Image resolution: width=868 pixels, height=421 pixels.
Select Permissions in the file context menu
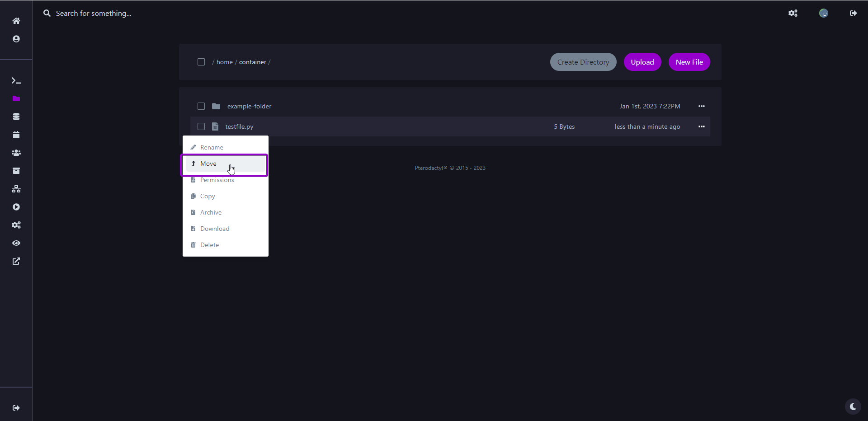[217, 180]
